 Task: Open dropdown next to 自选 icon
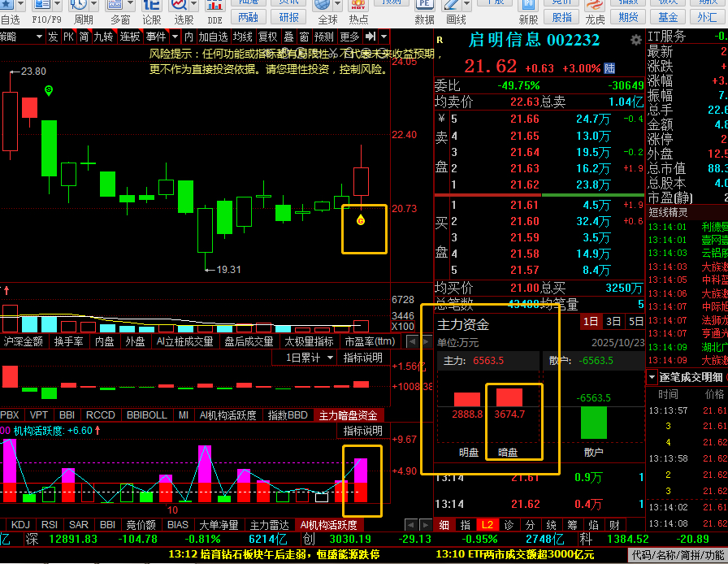(21, 5)
